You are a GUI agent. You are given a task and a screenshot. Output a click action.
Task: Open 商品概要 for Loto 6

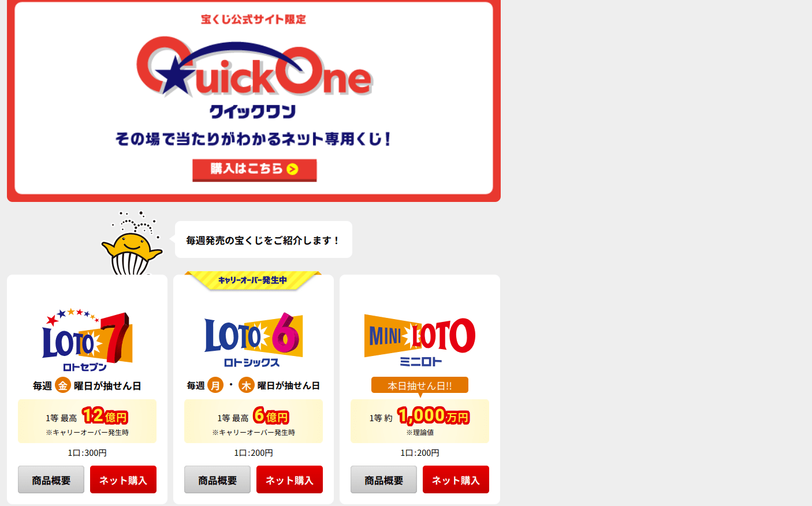217,479
